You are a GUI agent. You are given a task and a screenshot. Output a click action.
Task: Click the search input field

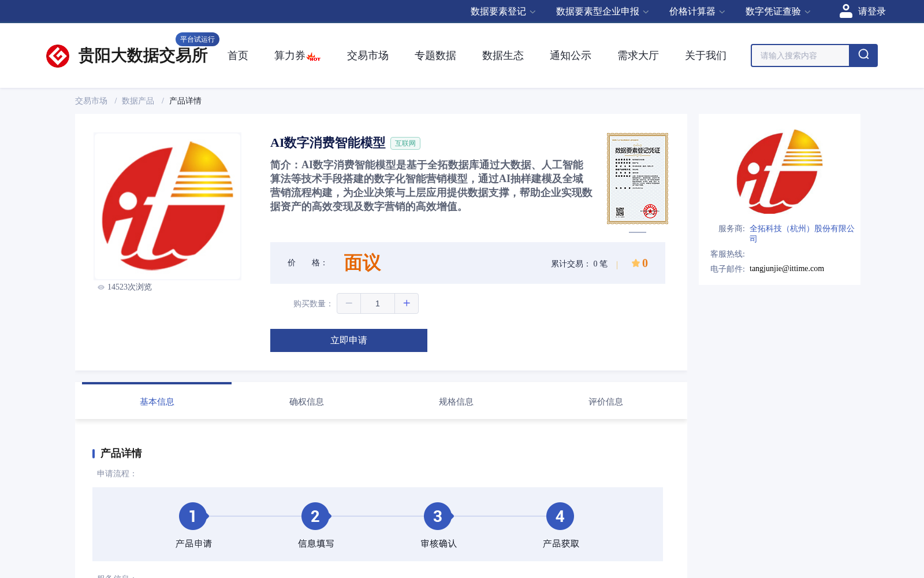800,55
